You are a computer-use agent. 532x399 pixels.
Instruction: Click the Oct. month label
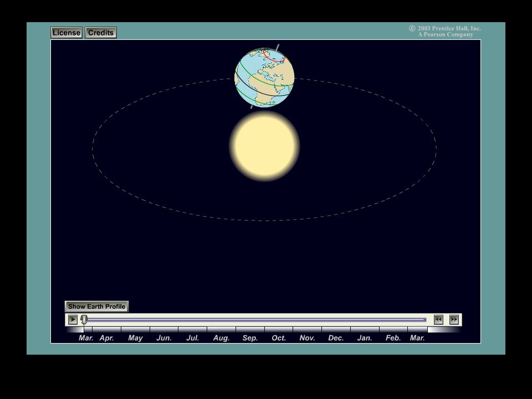pos(279,338)
